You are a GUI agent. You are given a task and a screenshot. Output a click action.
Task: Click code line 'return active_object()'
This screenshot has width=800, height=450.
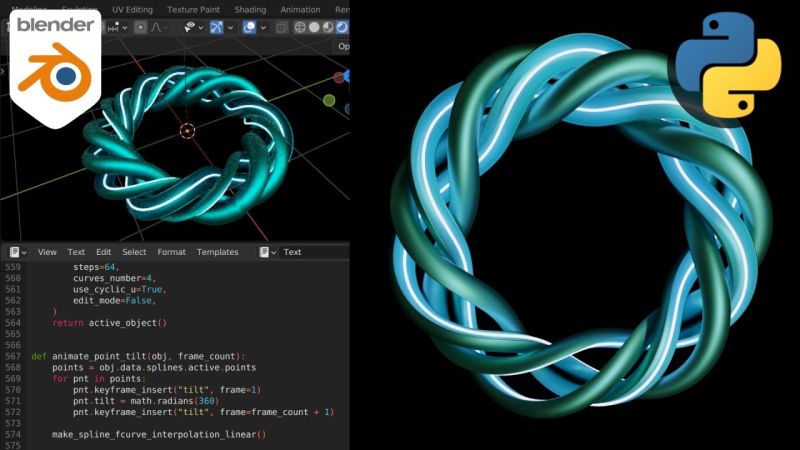pyautogui.click(x=110, y=323)
